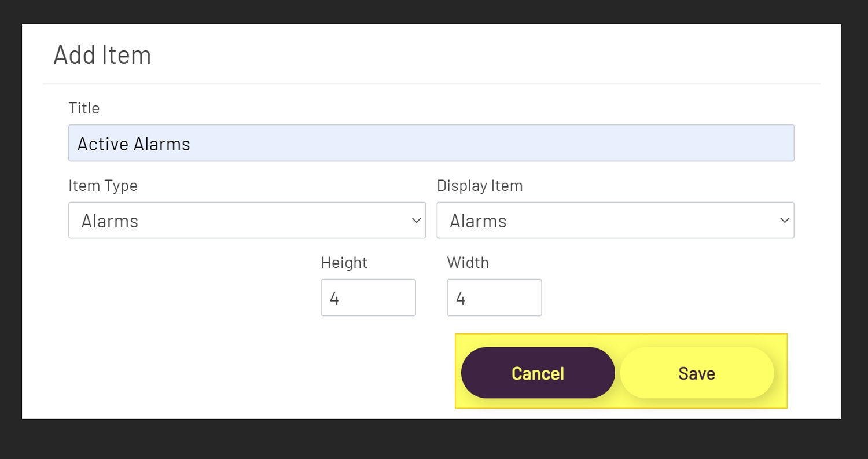This screenshot has height=459, width=868.
Task: Click the Display Item label
Action: [x=480, y=186]
